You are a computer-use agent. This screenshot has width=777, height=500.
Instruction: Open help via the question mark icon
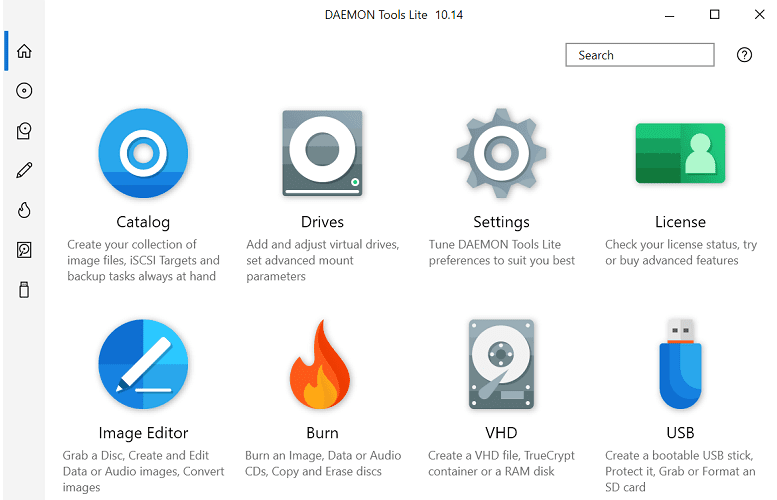pyautogui.click(x=744, y=55)
